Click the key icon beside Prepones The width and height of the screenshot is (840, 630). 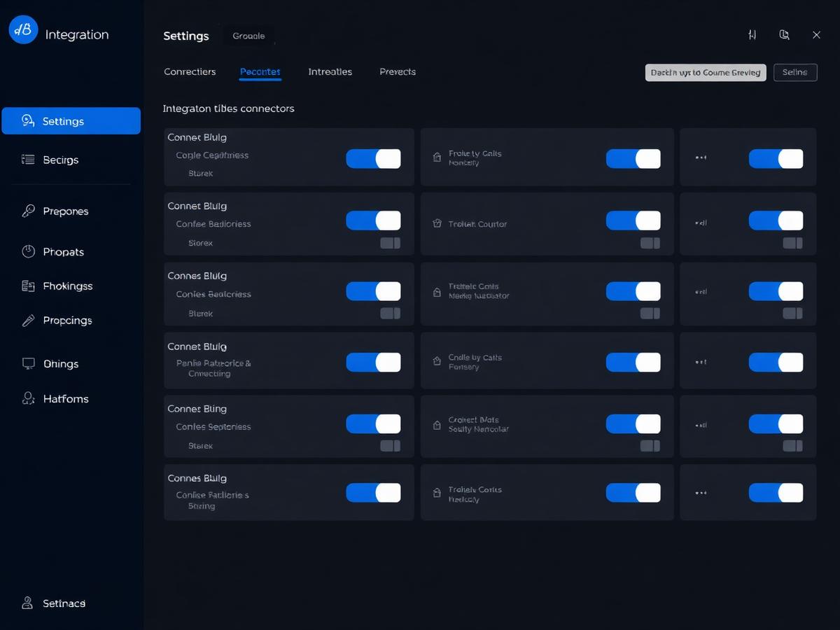(28, 211)
